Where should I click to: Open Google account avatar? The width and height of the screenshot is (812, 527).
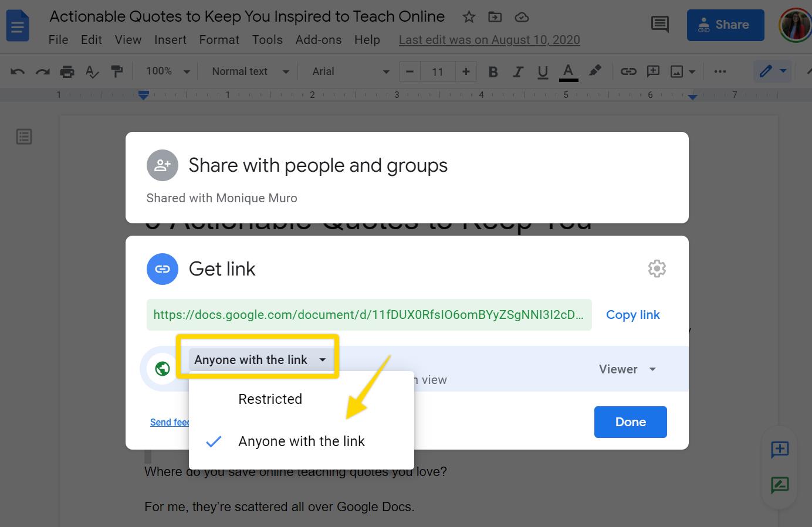794,25
